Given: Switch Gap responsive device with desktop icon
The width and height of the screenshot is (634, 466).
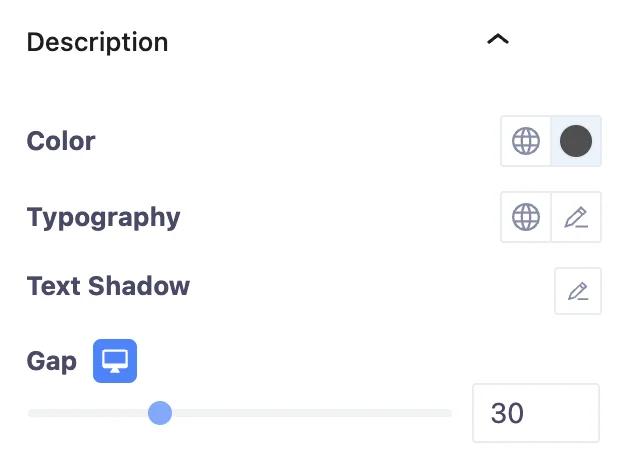Looking at the screenshot, I should 115,361.
